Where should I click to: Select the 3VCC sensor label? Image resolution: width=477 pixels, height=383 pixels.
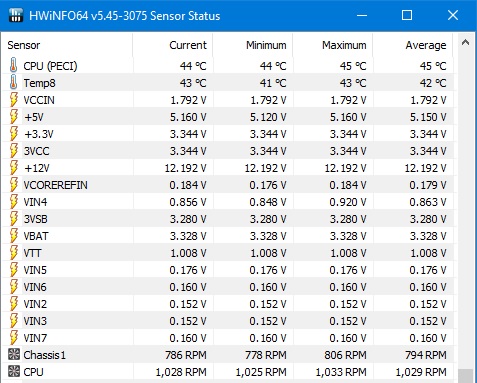36,151
